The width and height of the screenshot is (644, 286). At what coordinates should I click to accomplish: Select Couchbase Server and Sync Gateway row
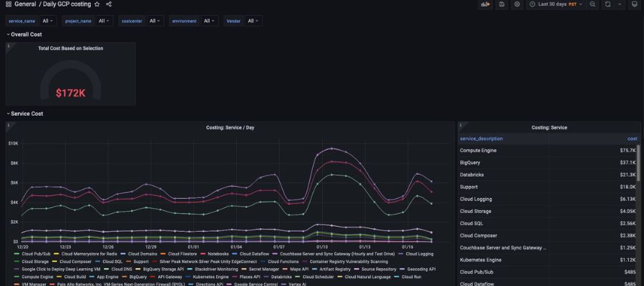point(548,248)
